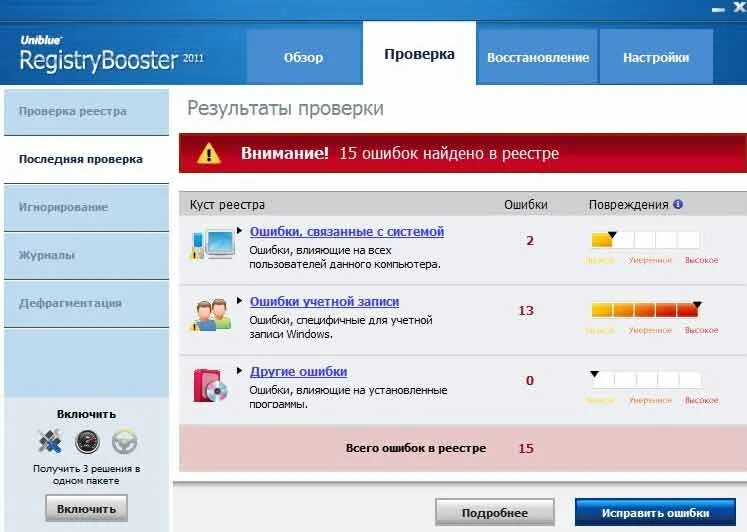Click the two users icon for account errors
Screen dimensions: 747x532
(x=213, y=315)
